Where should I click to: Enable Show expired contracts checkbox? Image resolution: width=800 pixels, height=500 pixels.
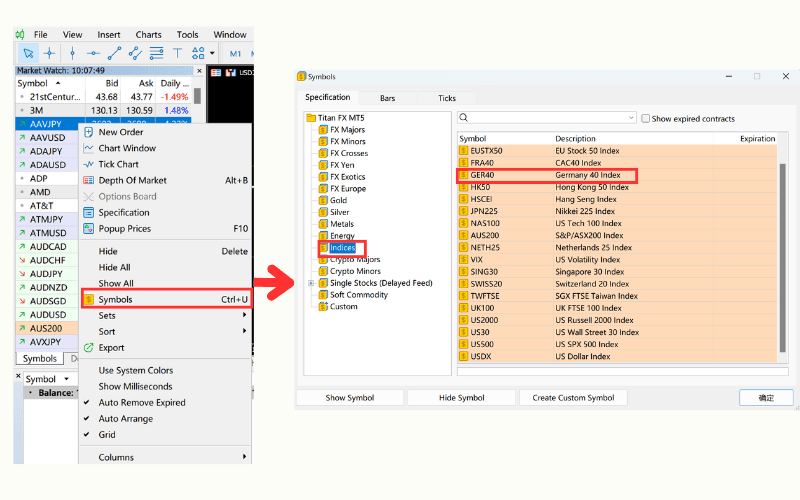(x=646, y=118)
